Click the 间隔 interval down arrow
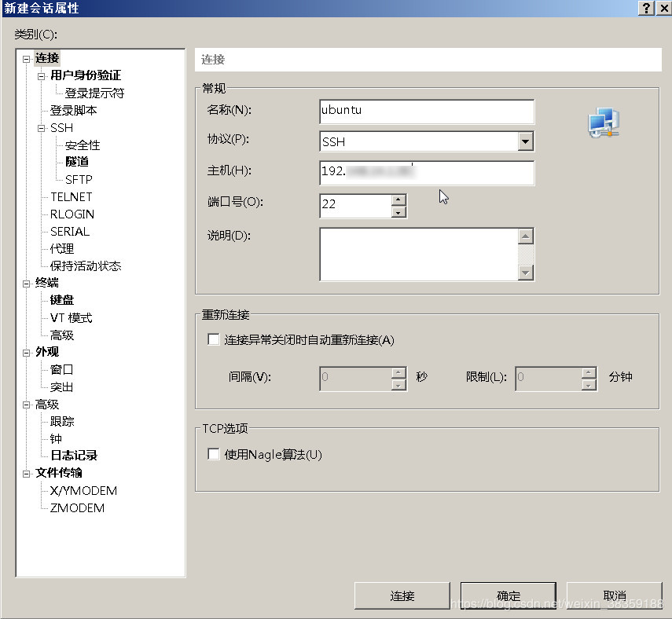Screen dimensions: 672x619 [x=398, y=385]
